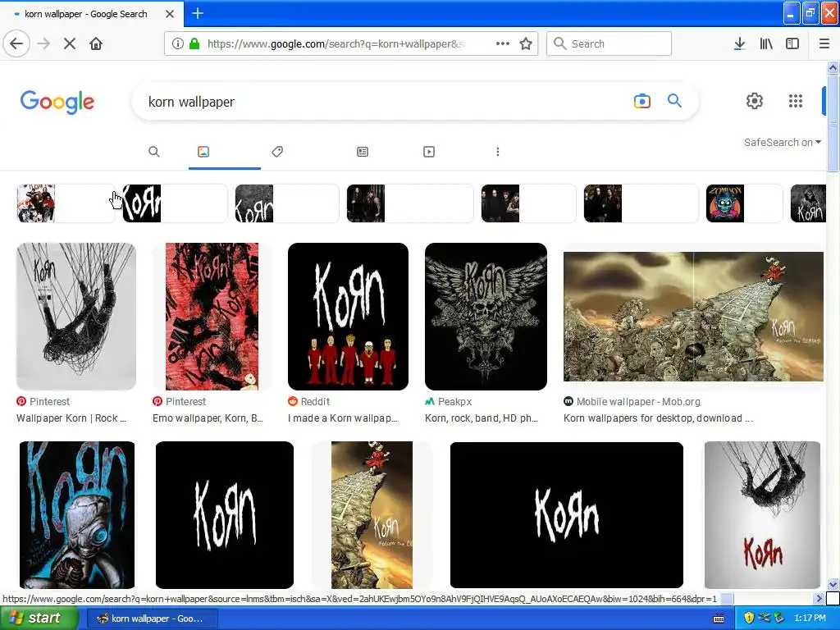
Task: Open the Reddit cartoon band Korn image
Action: pyautogui.click(x=348, y=316)
